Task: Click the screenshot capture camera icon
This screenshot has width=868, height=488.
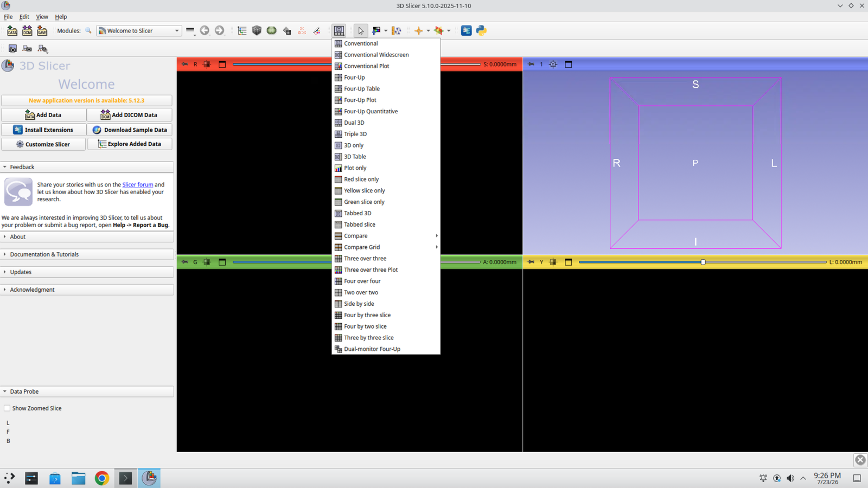Action: pos(12,49)
